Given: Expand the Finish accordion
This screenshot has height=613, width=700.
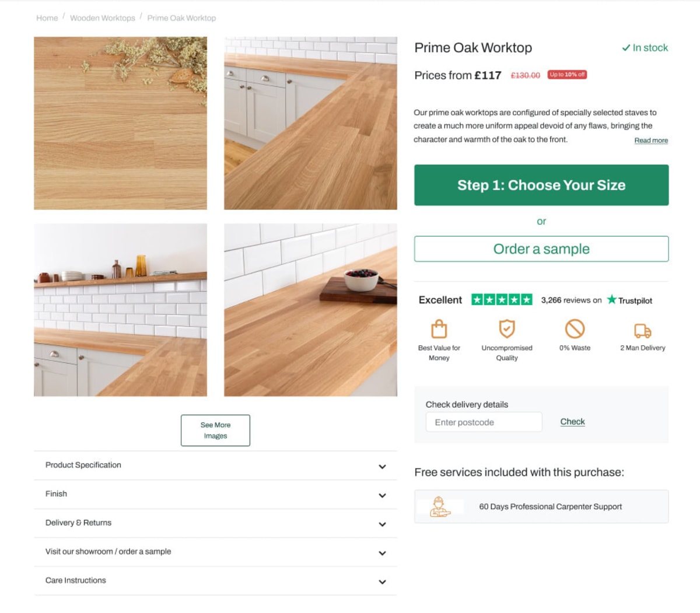Looking at the screenshot, I should click(215, 494).
